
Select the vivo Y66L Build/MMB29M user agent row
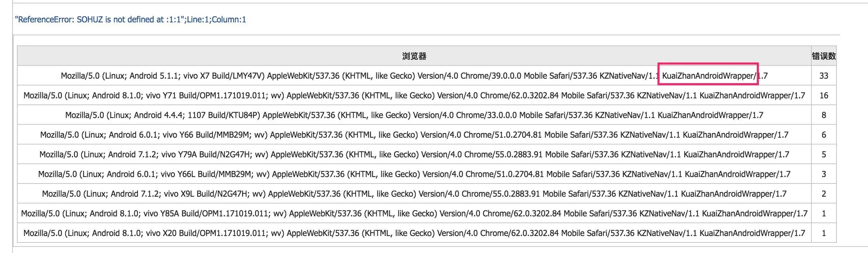click(x=414, y=174)
